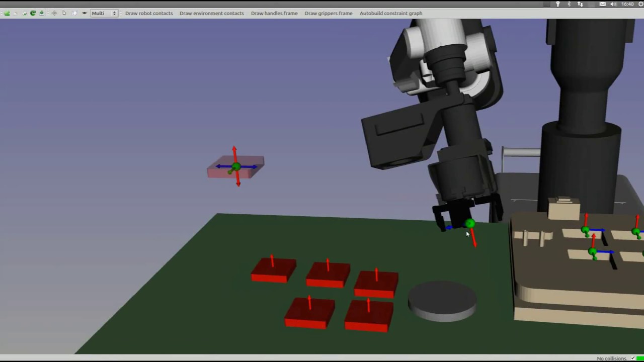Select the floating pink box with axes
This screenshot has height=362, width=644.
(x=236, y=167)
